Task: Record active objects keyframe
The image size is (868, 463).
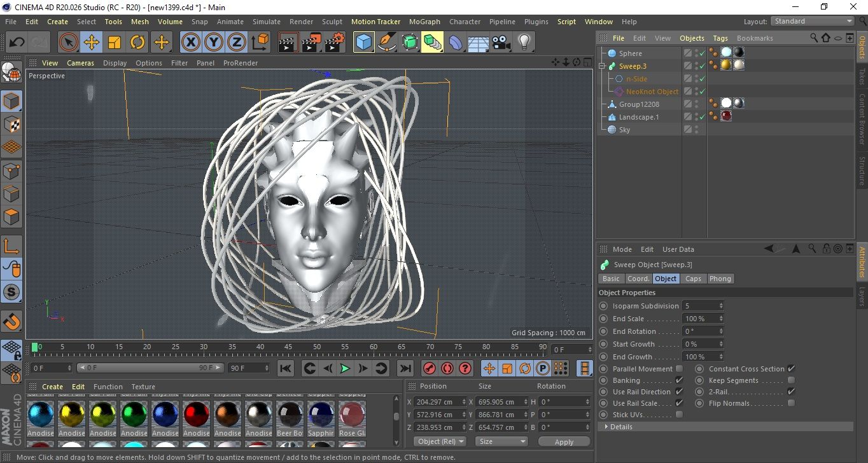Action: [x=430, y=368]
